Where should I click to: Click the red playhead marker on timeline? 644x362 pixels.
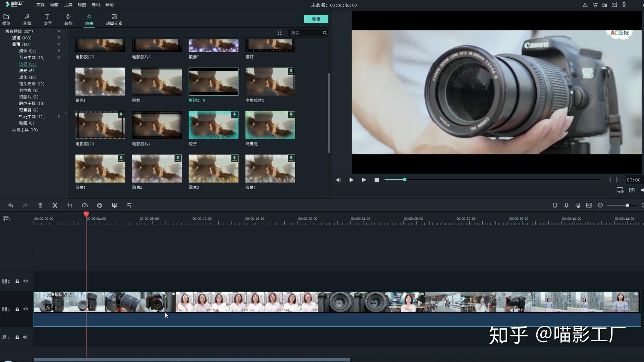(x=86, y=214)
